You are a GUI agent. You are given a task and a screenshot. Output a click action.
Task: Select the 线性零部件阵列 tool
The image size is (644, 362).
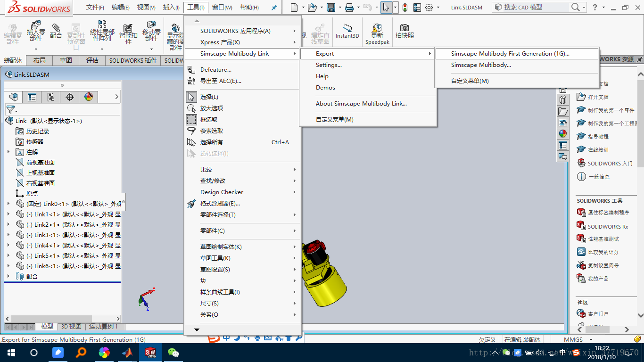102,31
